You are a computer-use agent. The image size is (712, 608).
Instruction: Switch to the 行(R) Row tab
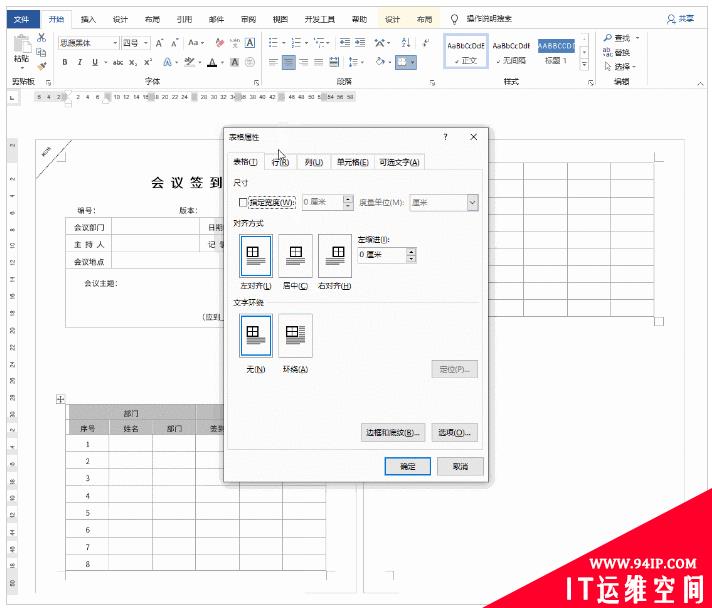click(x=281, y=162)
